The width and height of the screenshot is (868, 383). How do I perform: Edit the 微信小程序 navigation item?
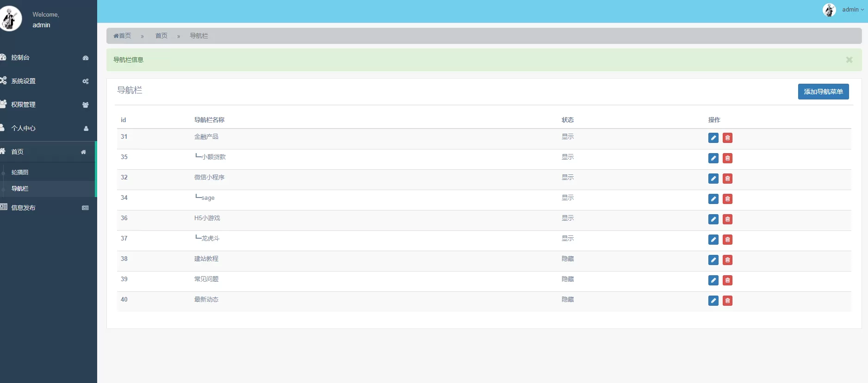713,179
